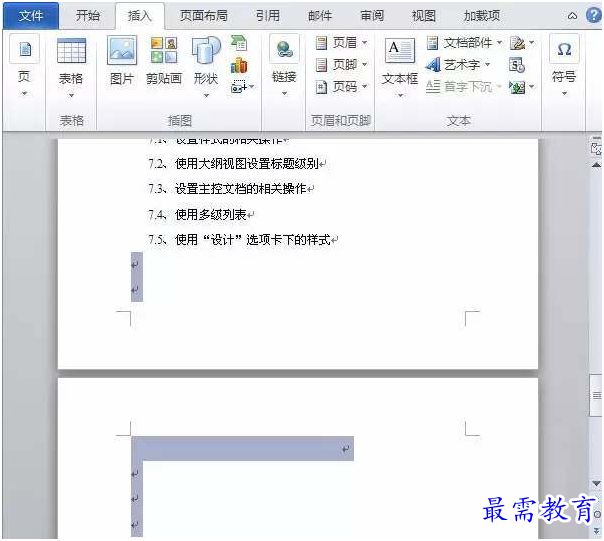Click line 7.5、使用“设计”选项卡下的样式
Screen dimensions: 604x541
click(x=243, y=240)
